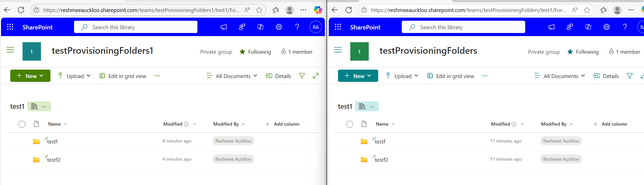Click Add column in the right library

(x=610, y=124)
